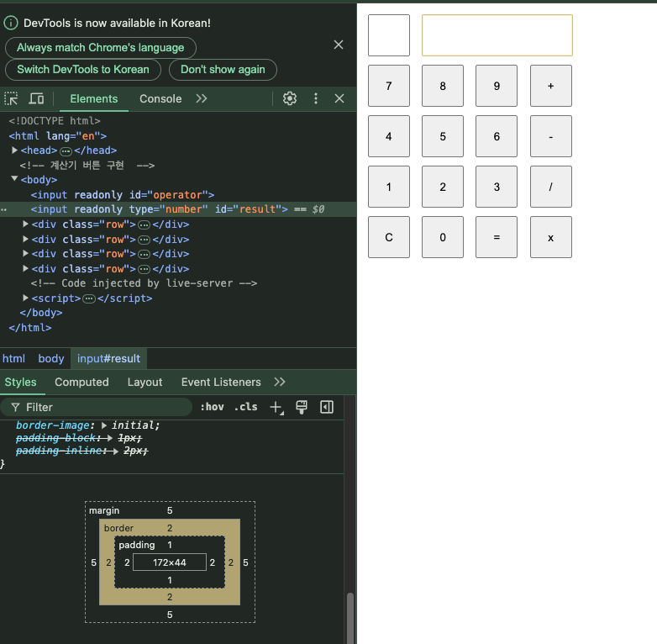The image size is (657, 644).
Task: Click the plus operator button
Action: 550,86
